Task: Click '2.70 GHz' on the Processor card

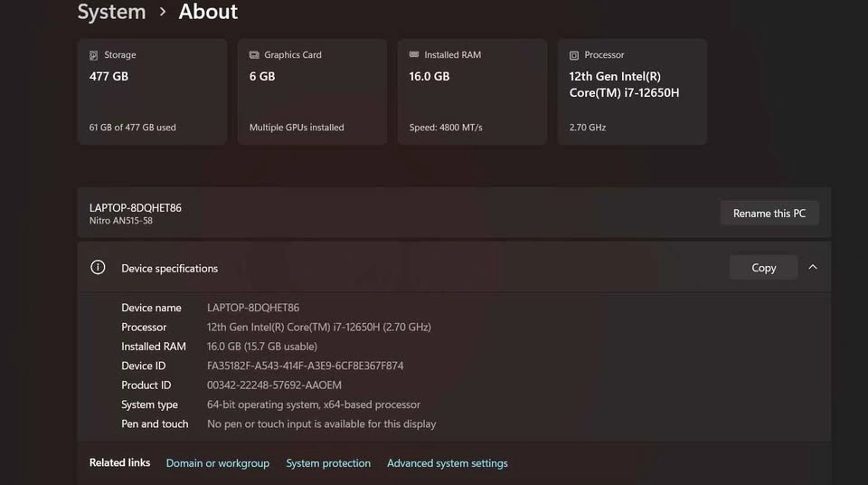Action: 588,128
